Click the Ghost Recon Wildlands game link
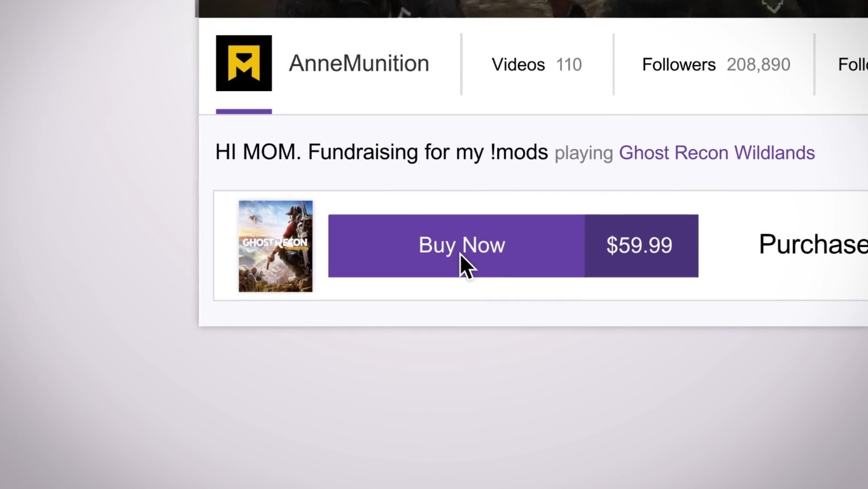This screenshot has width=868, height=489. (x=717, y=153)
